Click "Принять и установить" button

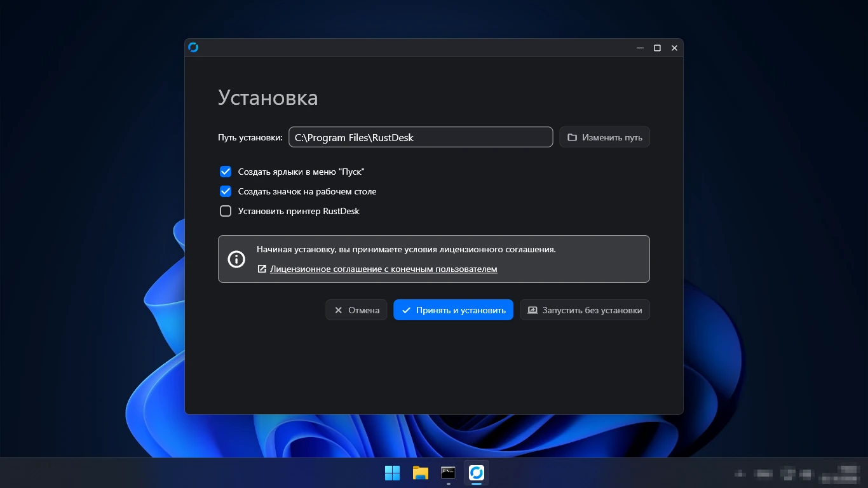click(x=453, y=310)
